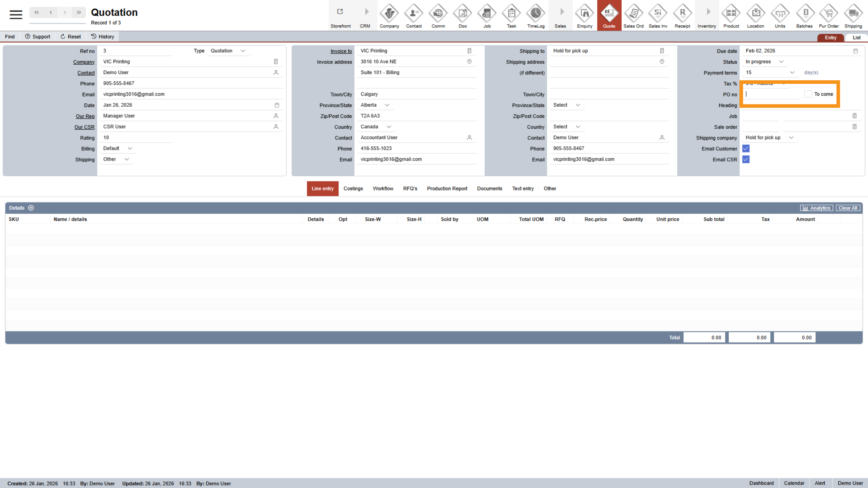Click the Invoice to link label
Screen dimensions: 868x488
point(341,51)
